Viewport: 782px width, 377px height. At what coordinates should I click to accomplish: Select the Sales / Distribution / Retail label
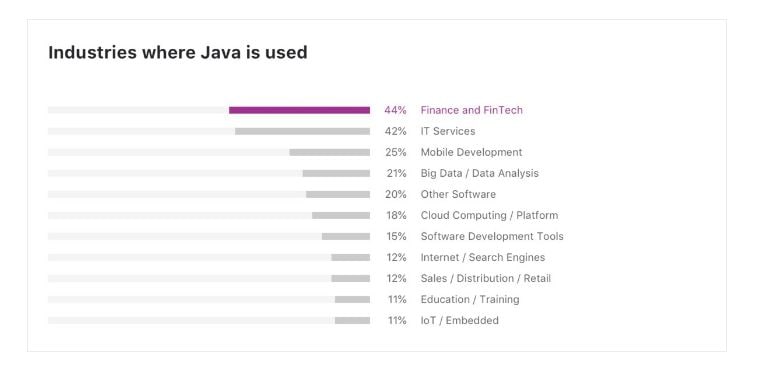(x=486, y=278)
